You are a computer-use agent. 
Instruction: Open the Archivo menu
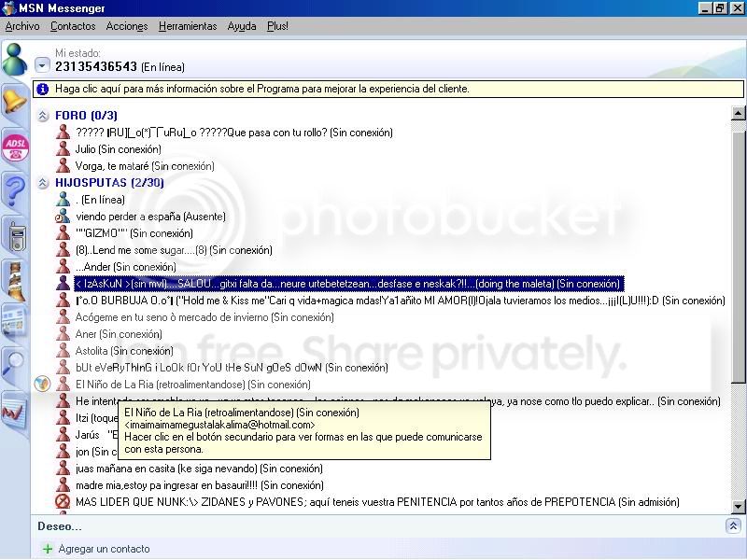pos(22,26)
